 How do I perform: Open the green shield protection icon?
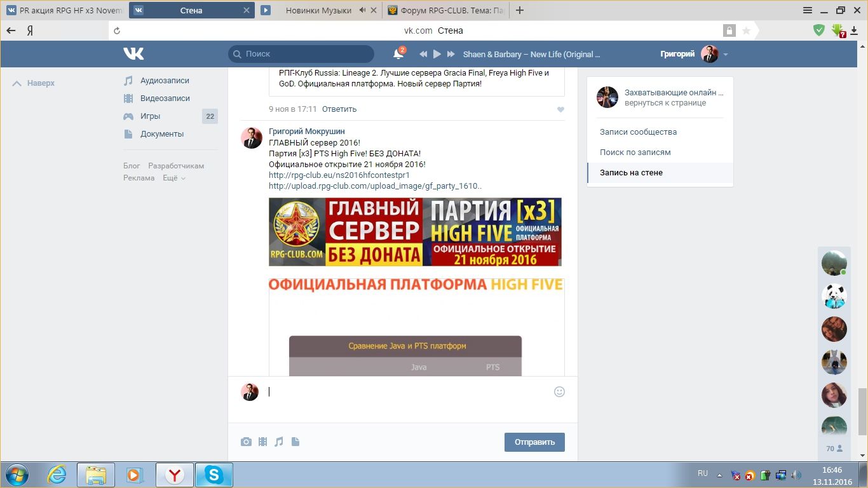(820, 30)
